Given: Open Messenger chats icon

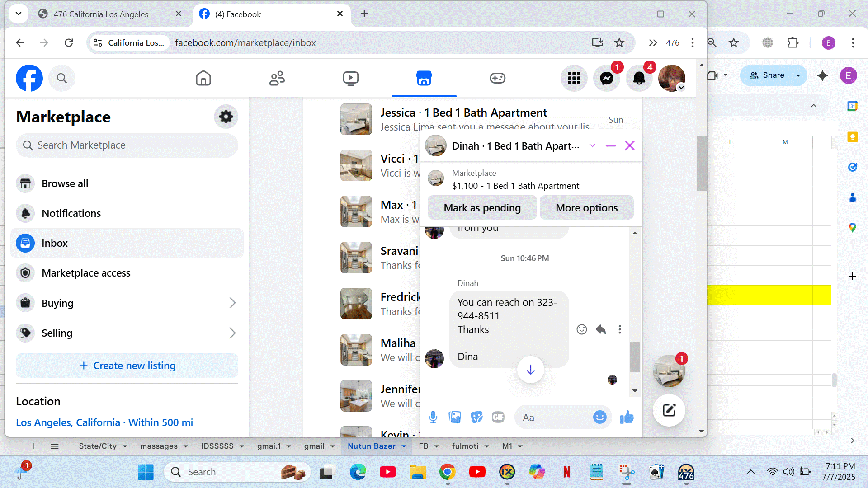Looking at the screenshot, I should point(606,78).
